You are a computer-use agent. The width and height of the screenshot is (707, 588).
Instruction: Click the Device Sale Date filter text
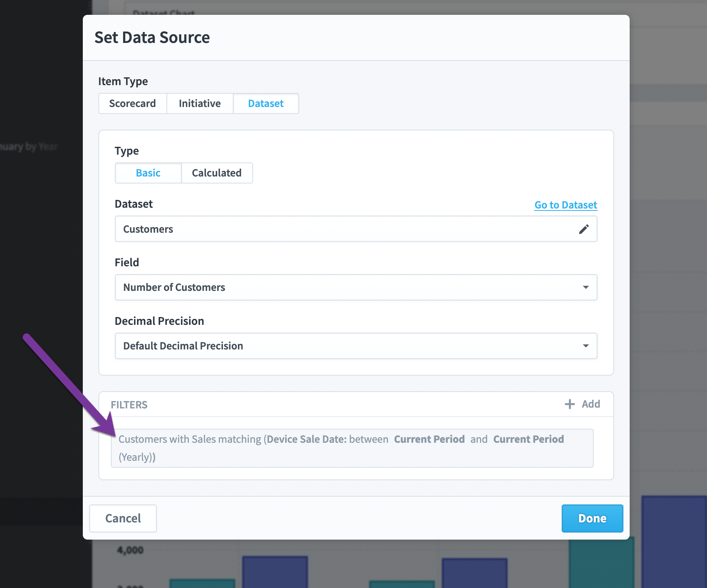tap(307, 439)
